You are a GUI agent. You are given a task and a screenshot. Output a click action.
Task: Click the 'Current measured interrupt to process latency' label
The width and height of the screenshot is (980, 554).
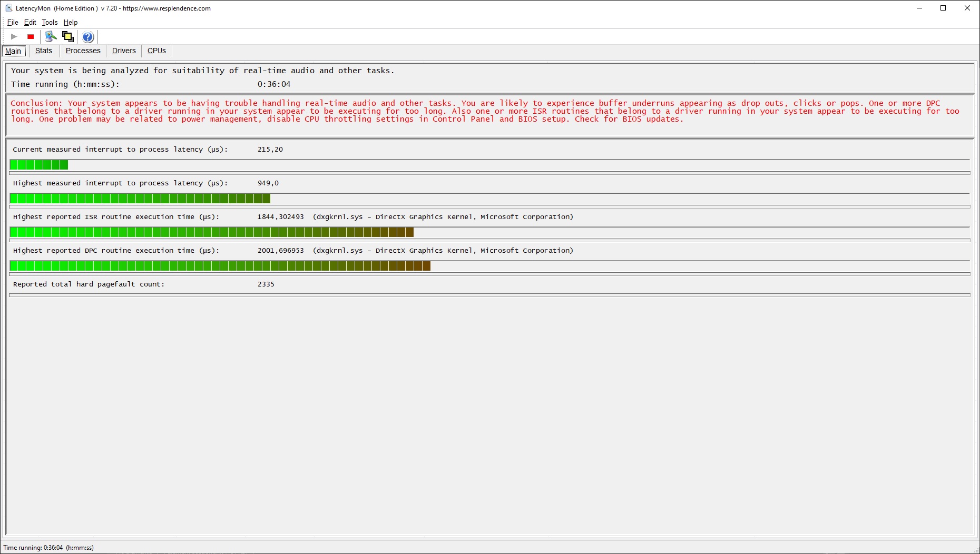[x=120, y=150]
